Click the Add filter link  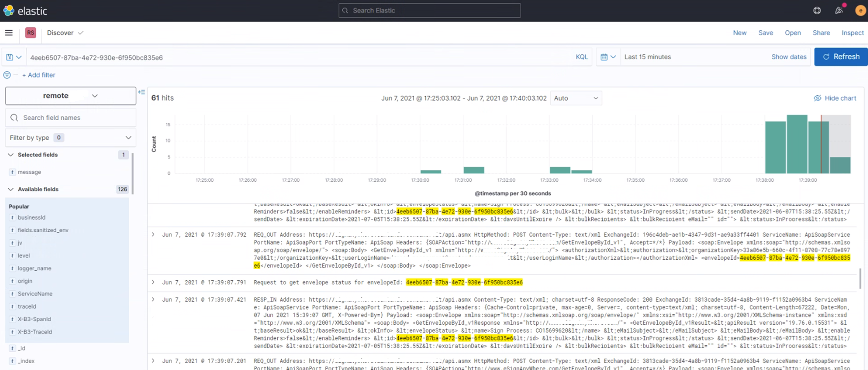39,75
